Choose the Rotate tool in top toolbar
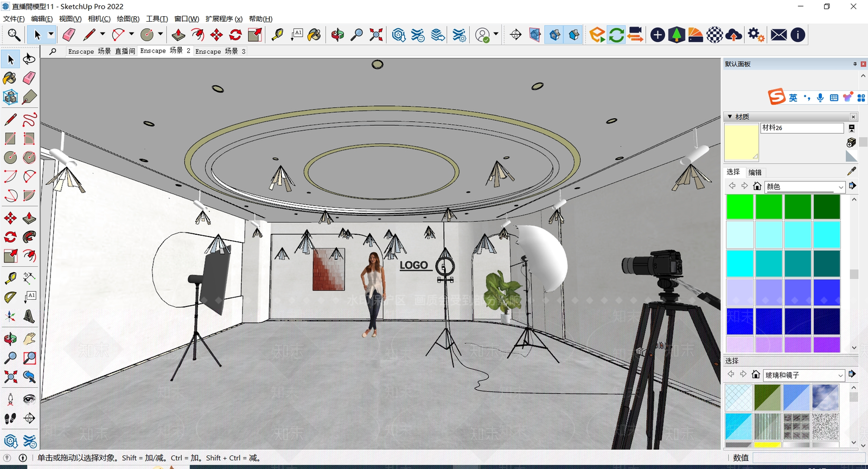868x469 pixels. (235, 35)
